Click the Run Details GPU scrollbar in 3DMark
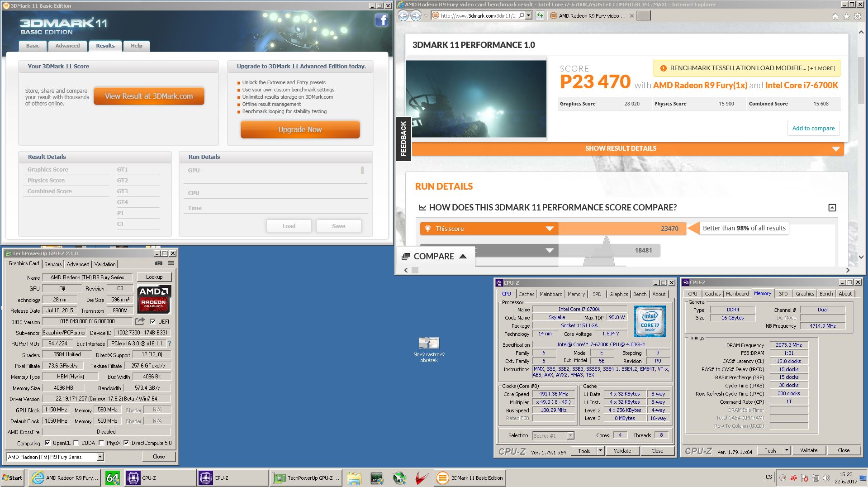The height and width of the screenshot is (487, 868). (x=362, y=170)
